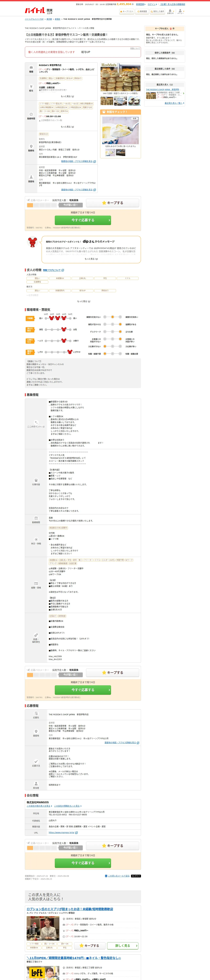Open the 制服をチェック uniform photo
Viewport: 210px width, 980px height.
click(x=120, y=130)
